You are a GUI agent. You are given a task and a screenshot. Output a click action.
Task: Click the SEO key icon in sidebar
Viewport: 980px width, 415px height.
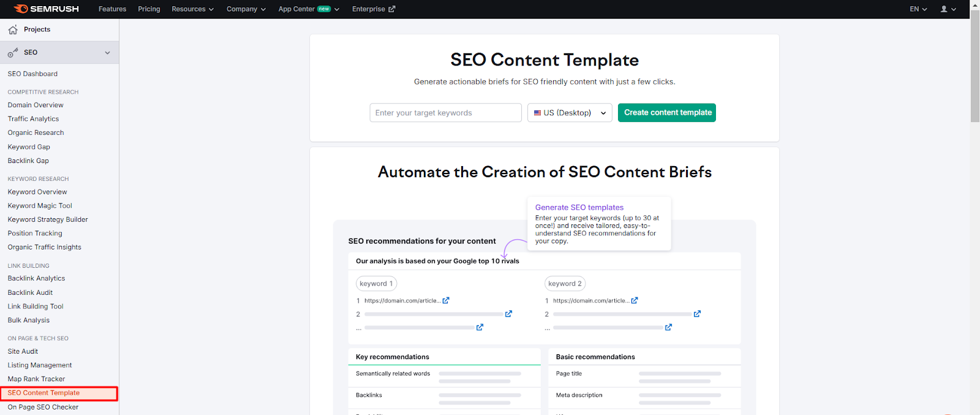tap(13, 53)
